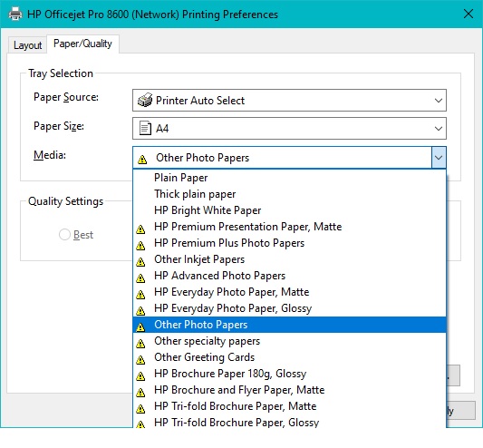Click warning icon beside Other specialty papers
Viewport: 483px width, 448px height.
(x=140, y=344)
